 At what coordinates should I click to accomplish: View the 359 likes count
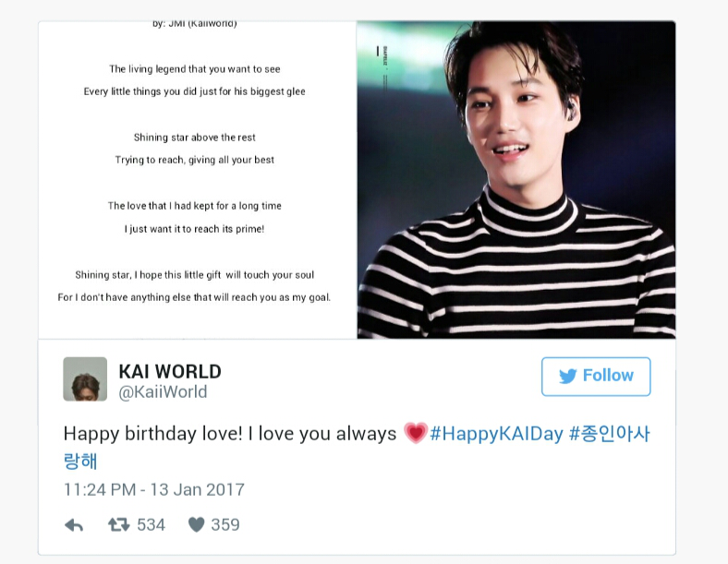click(225, 525)
